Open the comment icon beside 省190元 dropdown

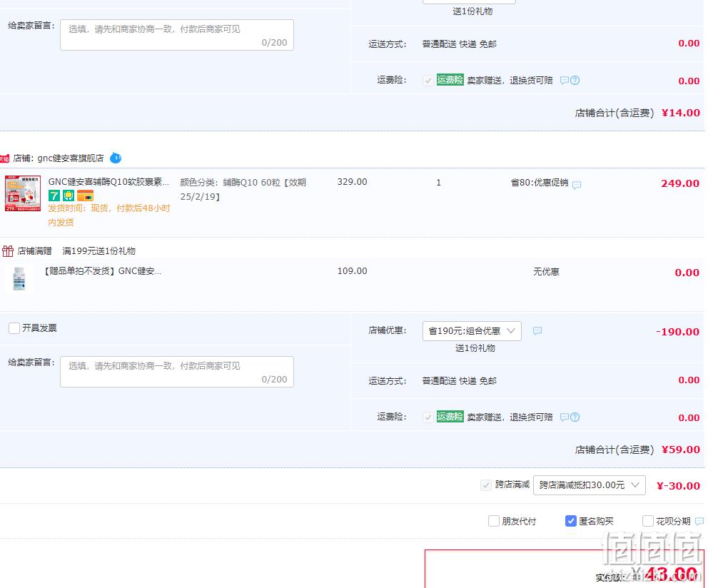[537, 331]
